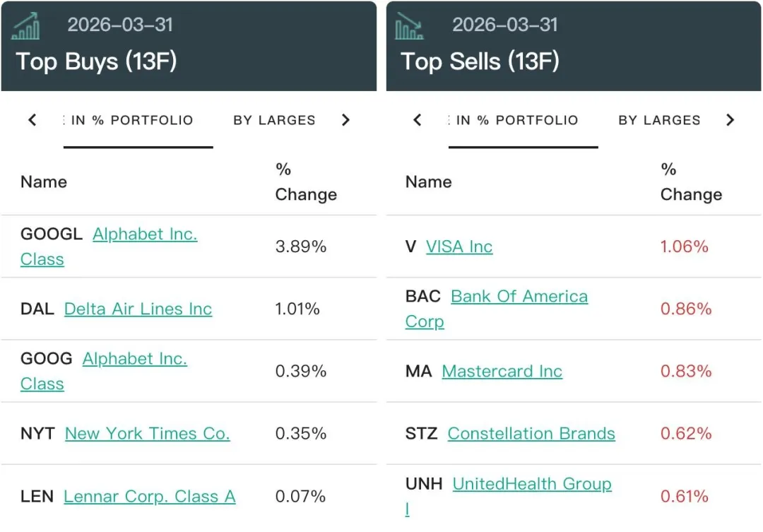Image resolution: width=763 pixels, height=532 pixels.
Task: Select IN % PORTFOLIO tab under Top Sells
Action: point(516,120)
